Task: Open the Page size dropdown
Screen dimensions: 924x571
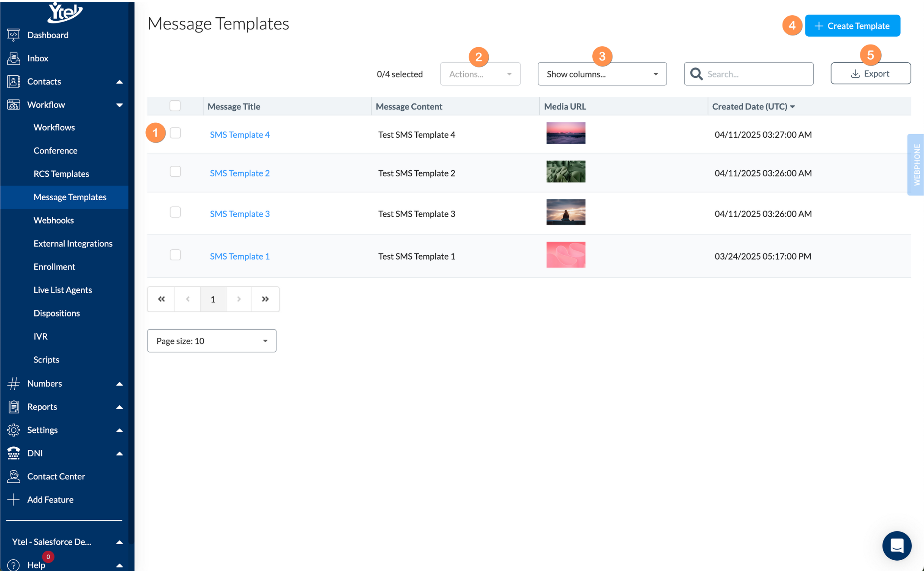Action: [x=212, y=341]
